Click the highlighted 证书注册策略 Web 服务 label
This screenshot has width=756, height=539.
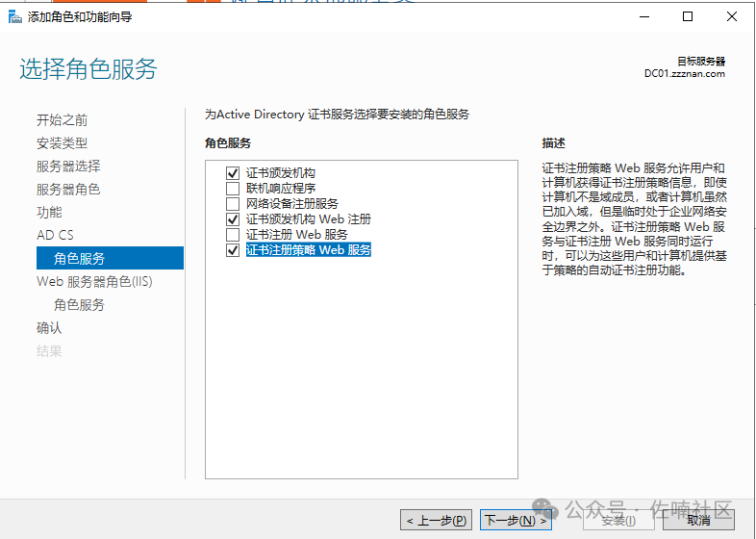tap(309, 250)
